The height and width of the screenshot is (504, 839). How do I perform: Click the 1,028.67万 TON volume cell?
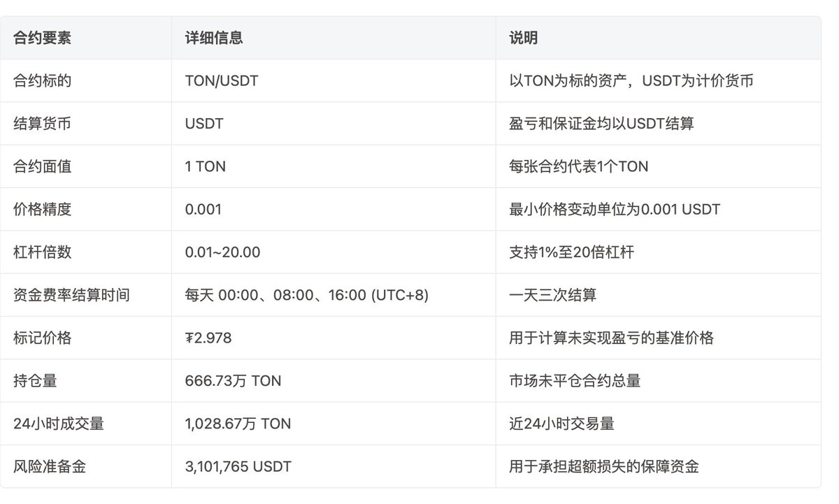pyautogui.click(x=238, y=424)
